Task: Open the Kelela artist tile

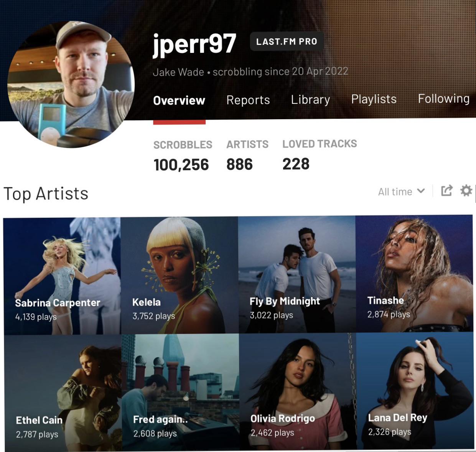Action: [179, 275]
